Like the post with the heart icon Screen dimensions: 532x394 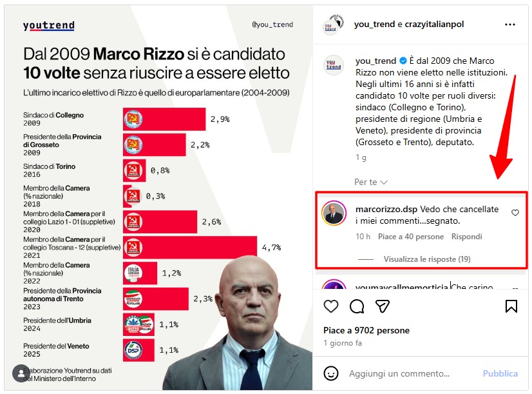331,306
